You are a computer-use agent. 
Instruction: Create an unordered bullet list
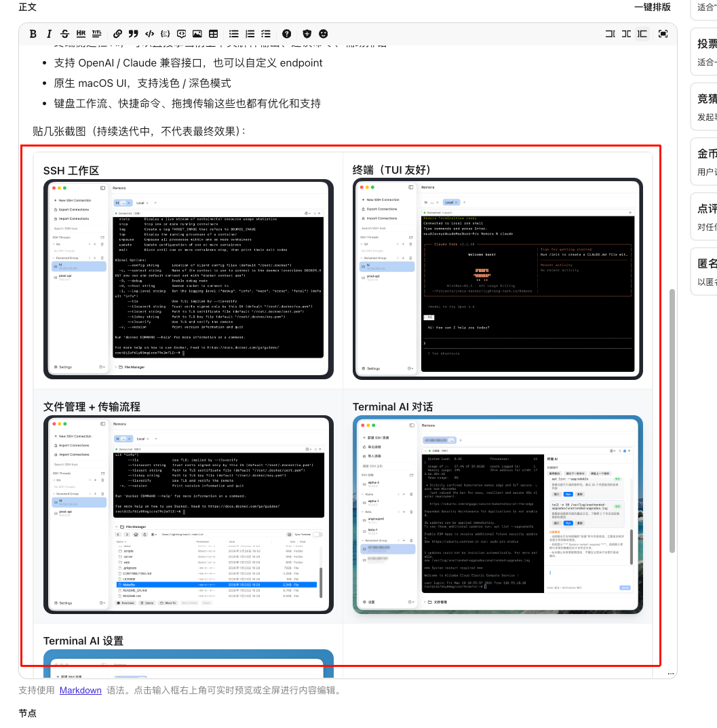click(x=234, y=34)
